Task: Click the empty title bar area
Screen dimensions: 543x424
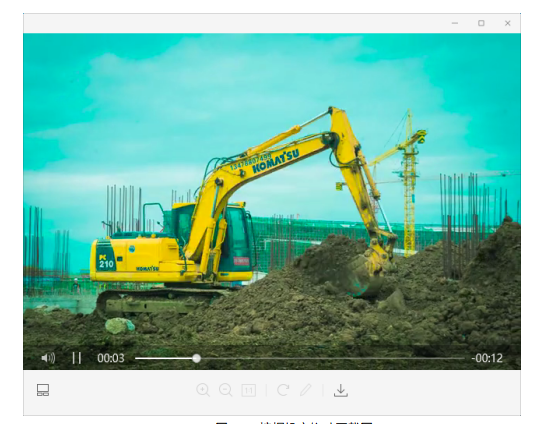Action: pyautogui.click(x=235, y=23)
